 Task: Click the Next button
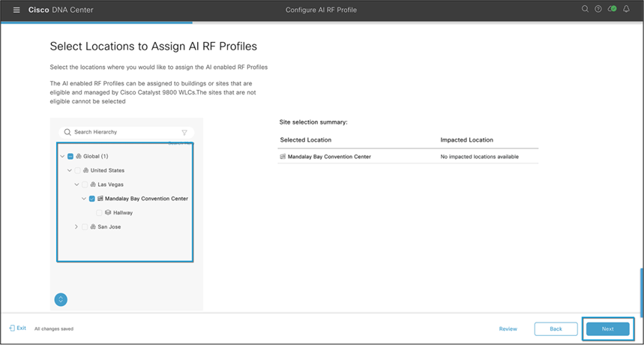(608, 329)
